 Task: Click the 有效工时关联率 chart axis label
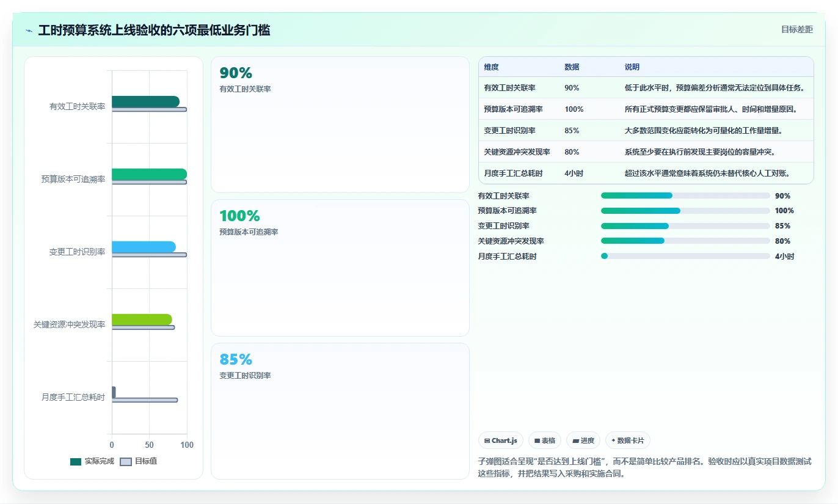pos(77,106)
